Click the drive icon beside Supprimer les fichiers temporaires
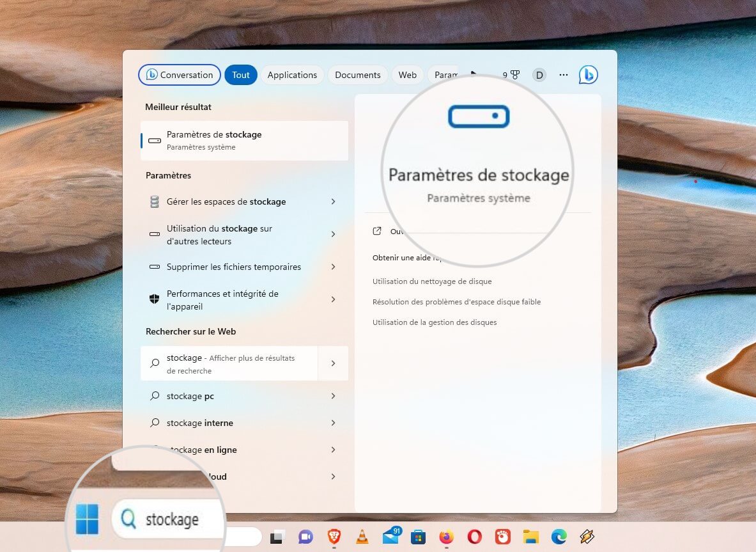Viewport: 756px width, 552px height. [x=154, y=267]
